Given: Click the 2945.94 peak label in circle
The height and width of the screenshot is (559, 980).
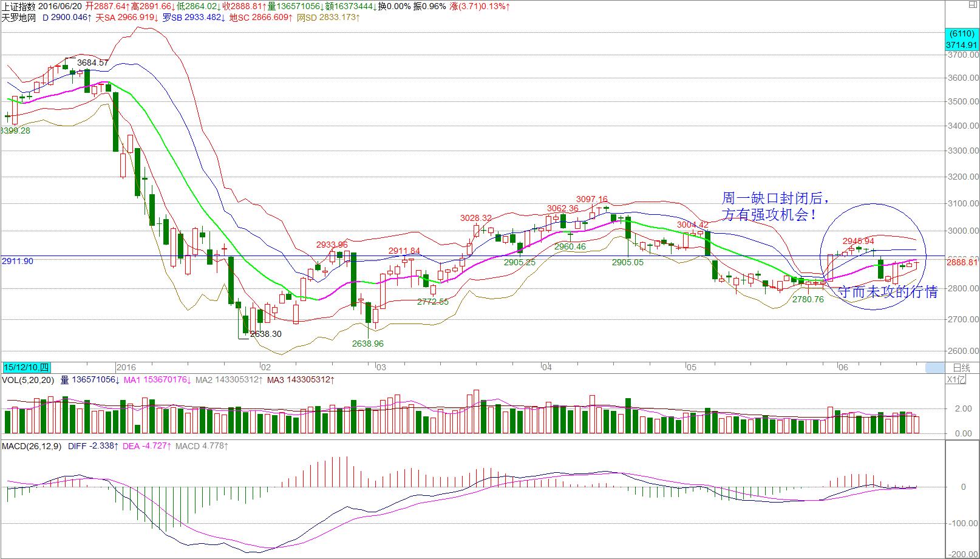Looking at the screenshot, I should [858, 241].
